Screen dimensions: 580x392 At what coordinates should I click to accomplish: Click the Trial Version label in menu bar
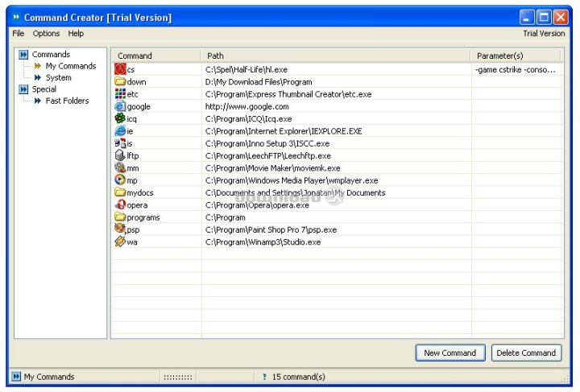pos(544,33)
